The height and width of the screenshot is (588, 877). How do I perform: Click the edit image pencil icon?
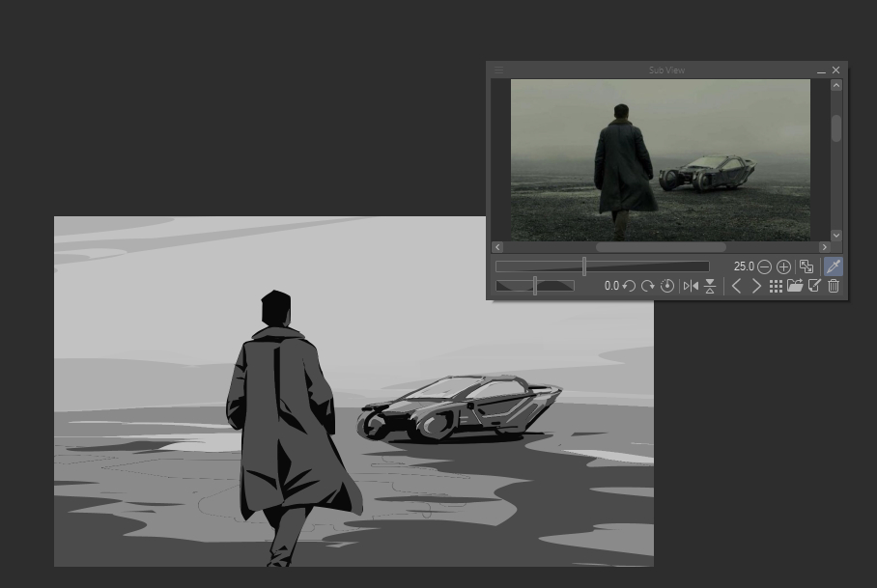click(814, 286)
